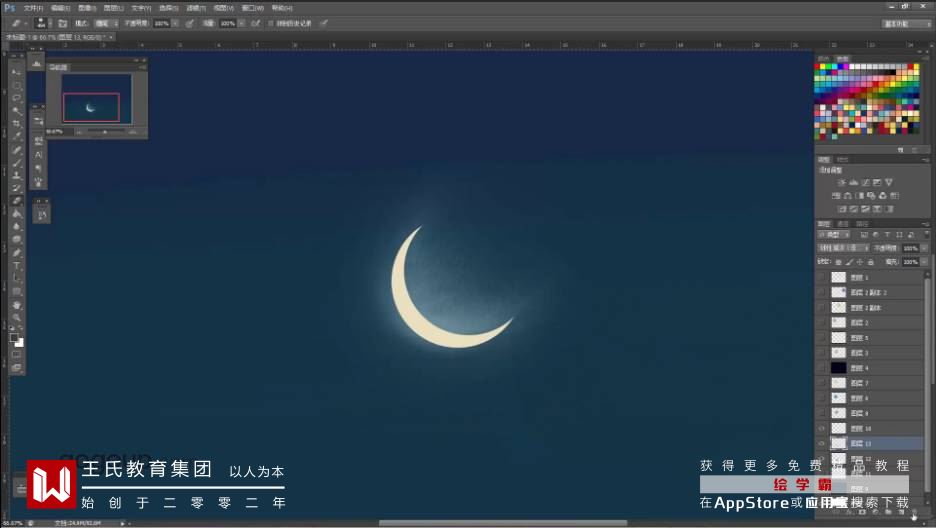Toggle airbrush mode in options bar
936x528 pixels.
click(255, 23)
